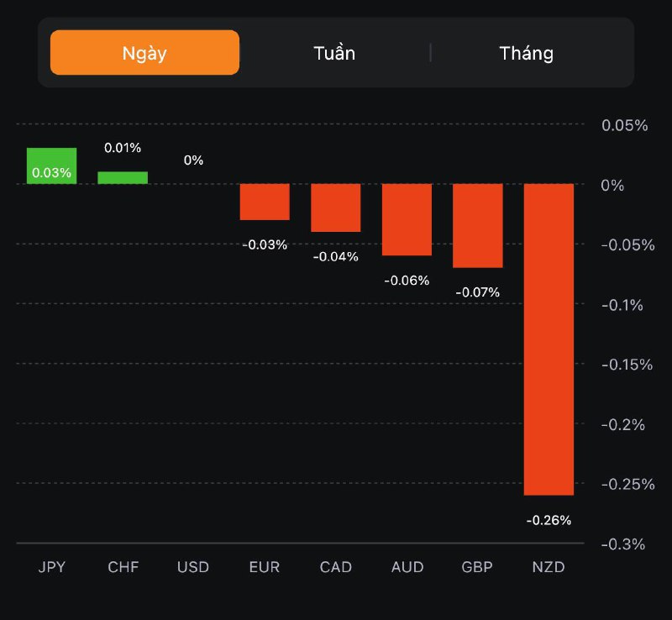The image size is (672, 620).
Task: Click the tall red NZD bar
Action: (x=549, y=339)
